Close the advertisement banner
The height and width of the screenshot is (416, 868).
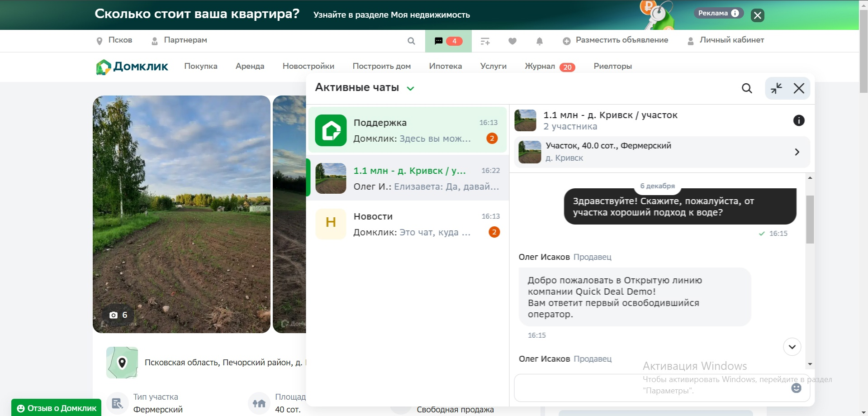[757, 15]
